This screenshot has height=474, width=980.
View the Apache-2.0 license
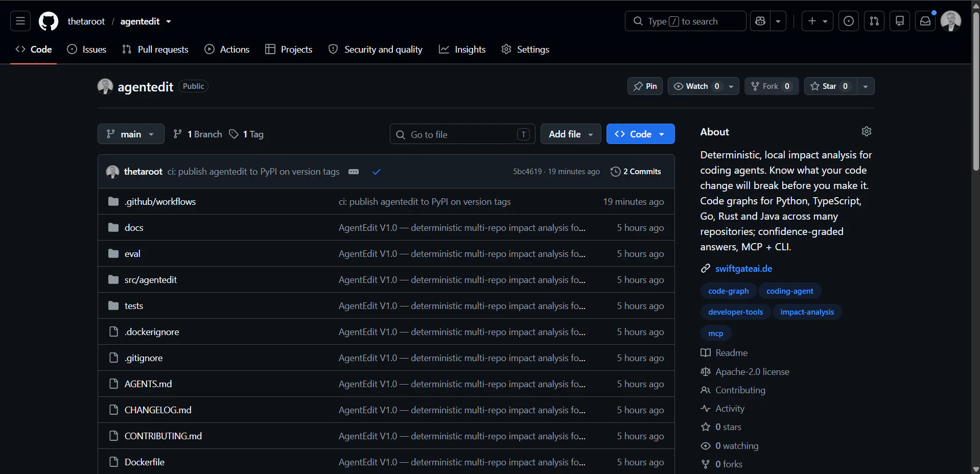(752, 372)
